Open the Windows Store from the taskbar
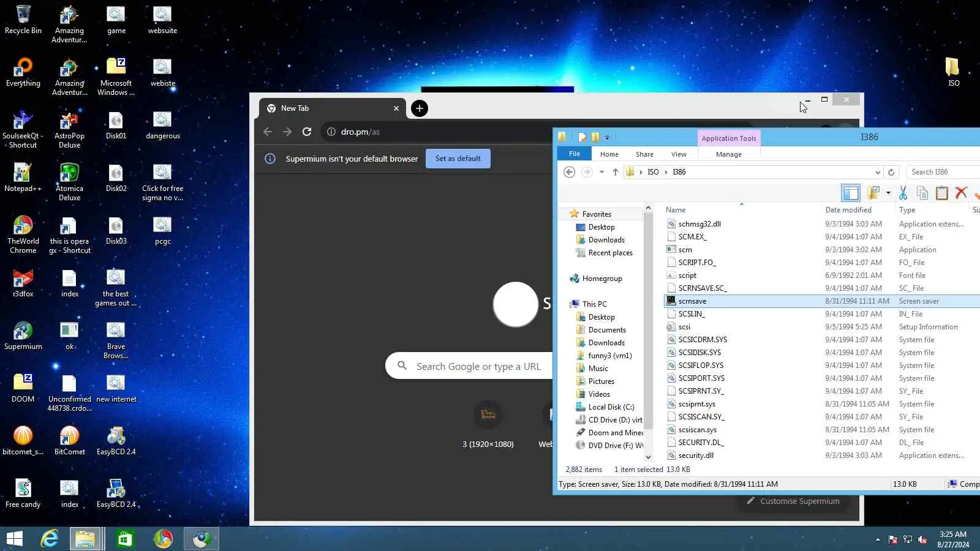The width and height of the screenshot is (980, 551). click(125, 539)
